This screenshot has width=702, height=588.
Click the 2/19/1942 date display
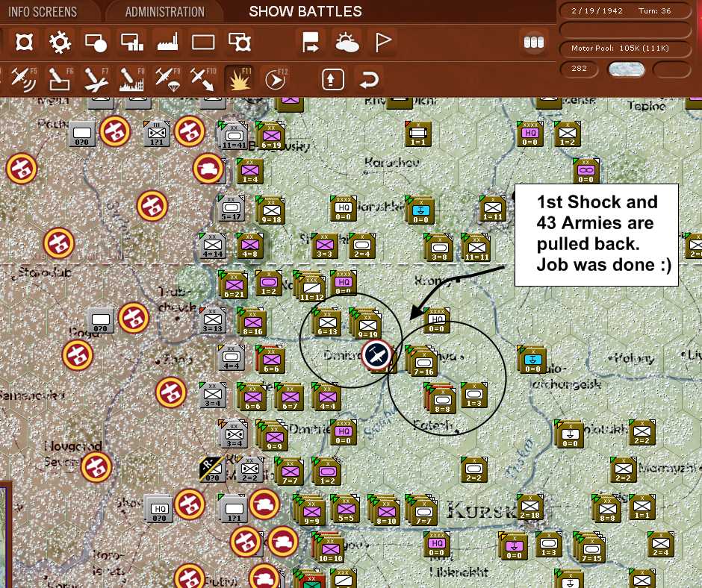(597, 10)
